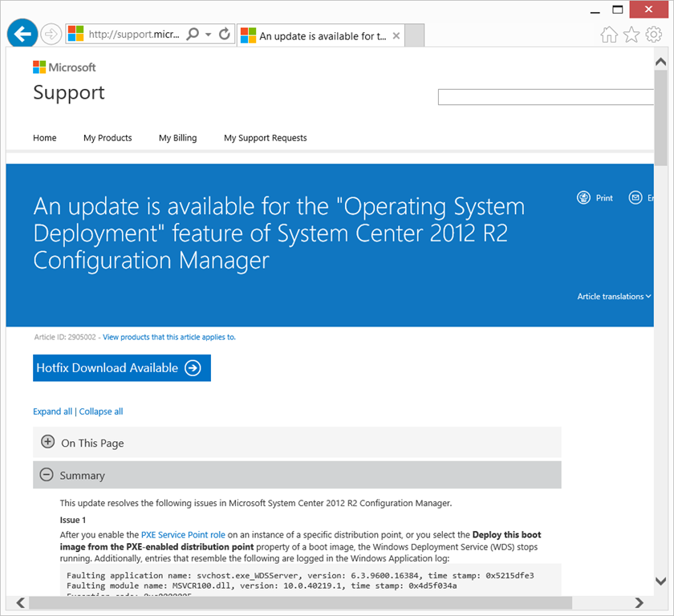The width and height of the screenshot is (674, 616).
Task: Click the address bar search magnifier icon
Action: (193, 34)
